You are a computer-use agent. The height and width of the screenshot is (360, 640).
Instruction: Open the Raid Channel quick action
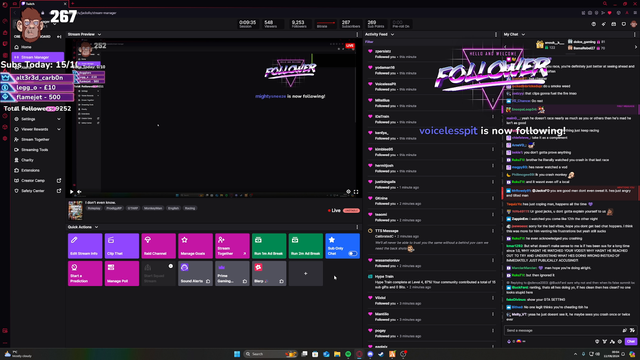pos(158,246)
